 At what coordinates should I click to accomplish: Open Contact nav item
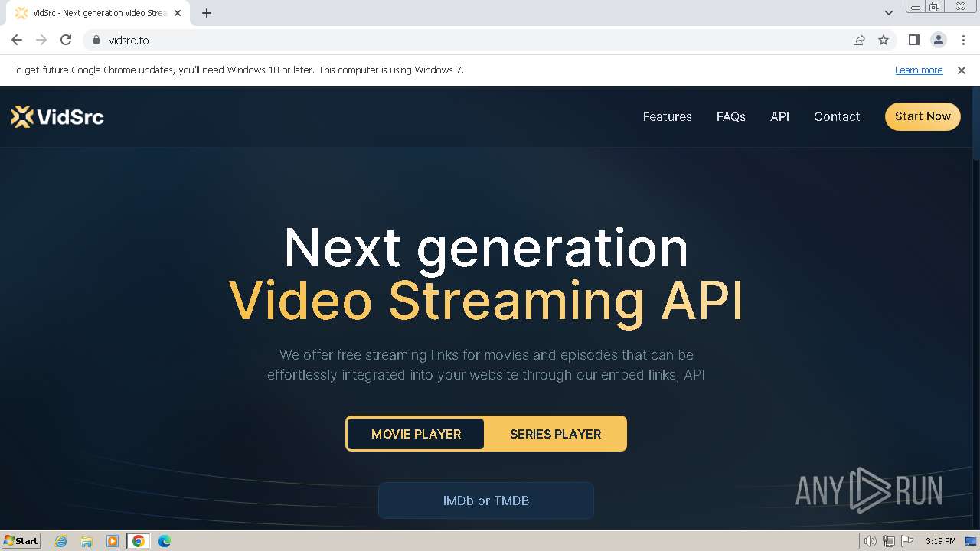837,116
